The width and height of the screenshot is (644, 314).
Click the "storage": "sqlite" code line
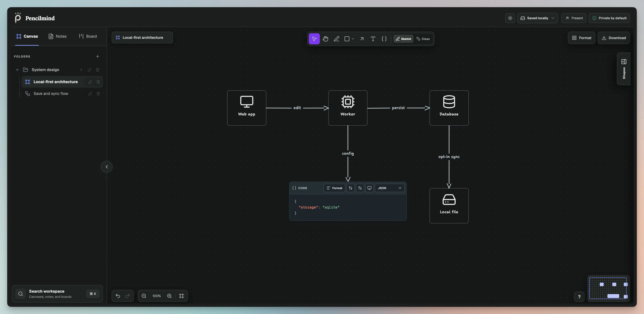pyautogui.click(x=319, y=207)
